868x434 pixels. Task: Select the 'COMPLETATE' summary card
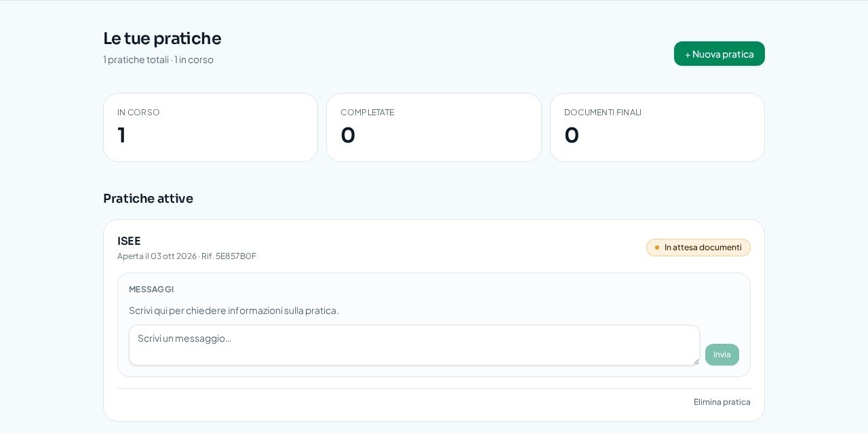[x=434, y=127]
